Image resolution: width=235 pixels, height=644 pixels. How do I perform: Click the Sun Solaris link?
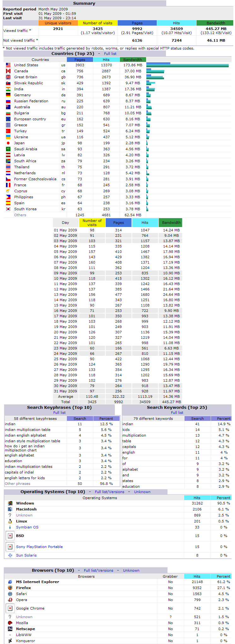point(26,555)
